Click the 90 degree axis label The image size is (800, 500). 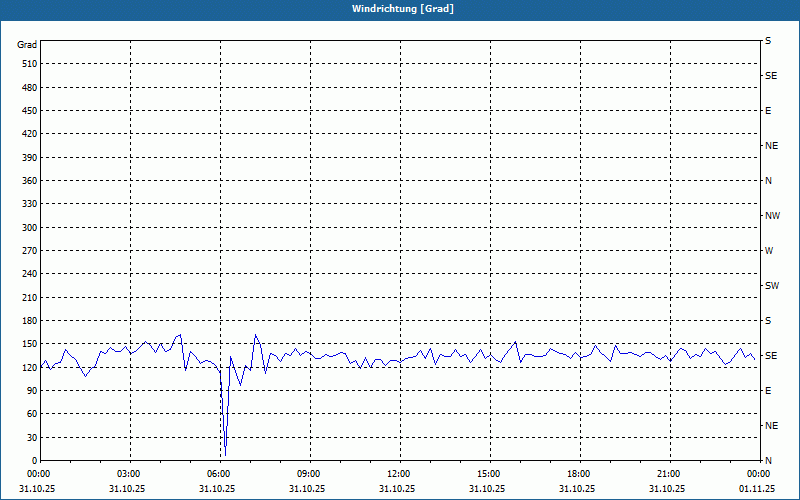tap(32, 391)
